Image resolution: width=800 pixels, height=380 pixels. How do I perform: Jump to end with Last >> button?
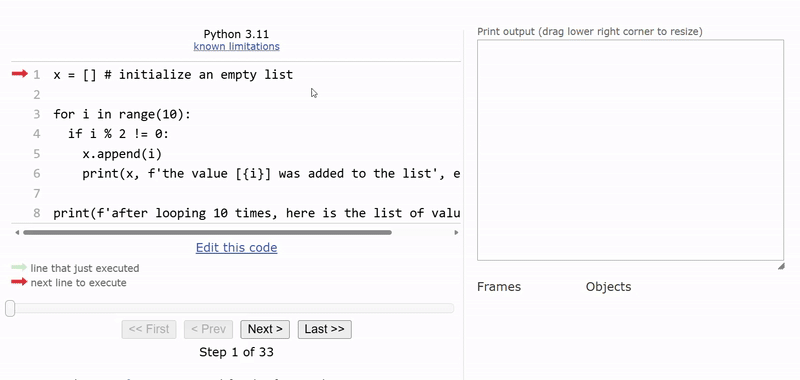point(324,330)
